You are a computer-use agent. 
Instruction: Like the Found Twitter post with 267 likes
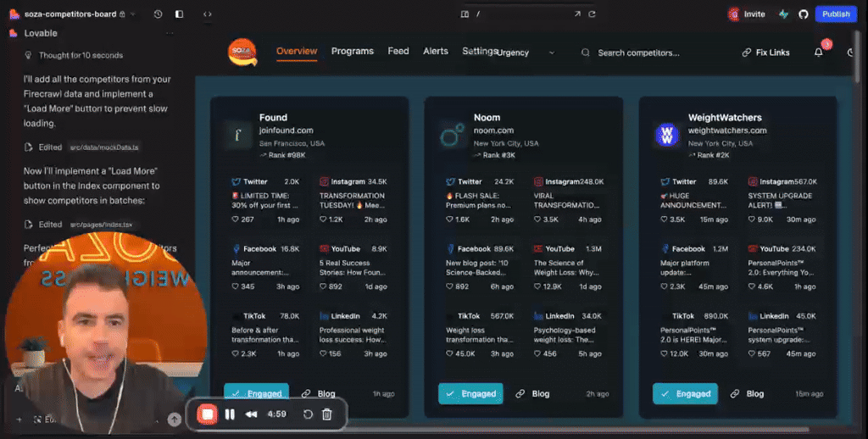236,219
